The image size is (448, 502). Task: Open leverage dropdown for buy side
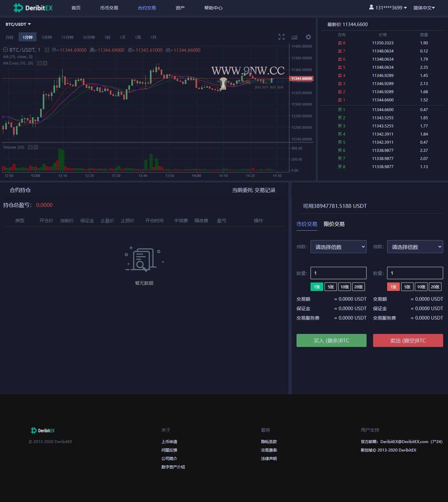click(x=338, y=247)
